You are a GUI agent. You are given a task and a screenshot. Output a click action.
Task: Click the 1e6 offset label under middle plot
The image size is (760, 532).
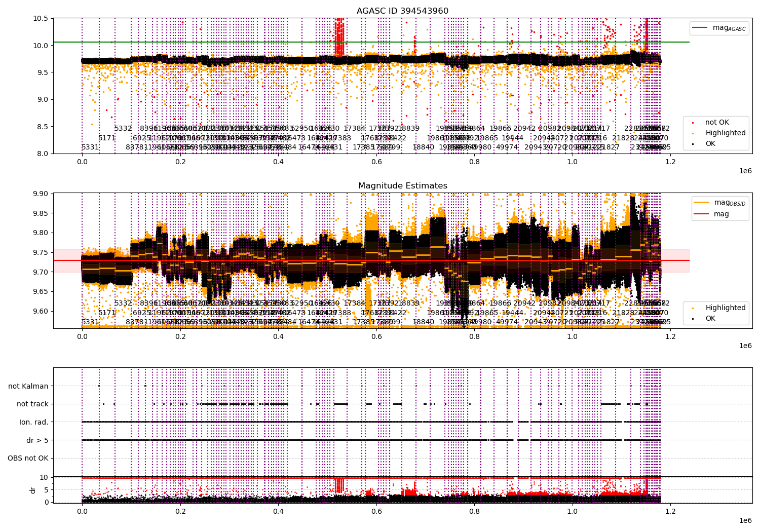click(x=745, y=346)
